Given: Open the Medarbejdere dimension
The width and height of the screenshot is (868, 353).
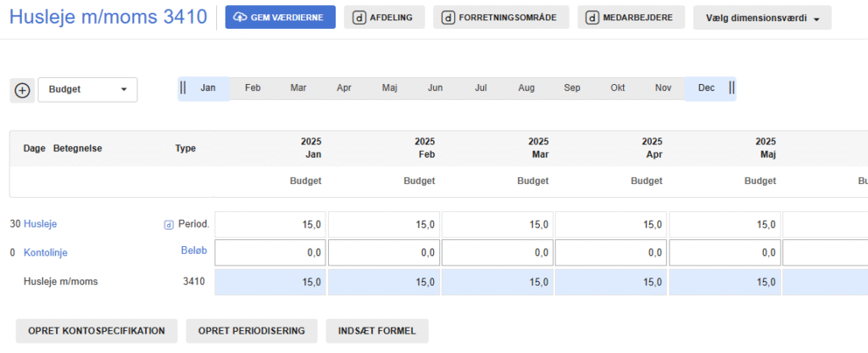Looking at the screenshot, I should coord(632,18).
